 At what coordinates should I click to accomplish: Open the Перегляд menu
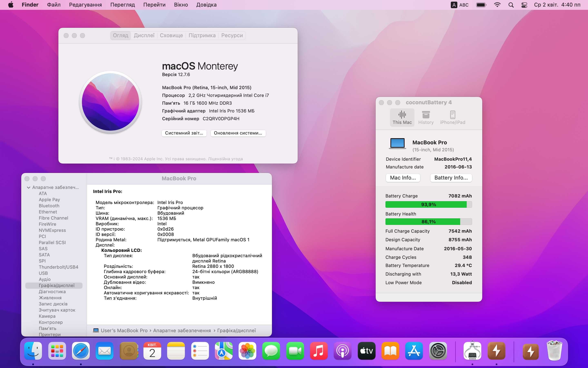coord(122,5)
